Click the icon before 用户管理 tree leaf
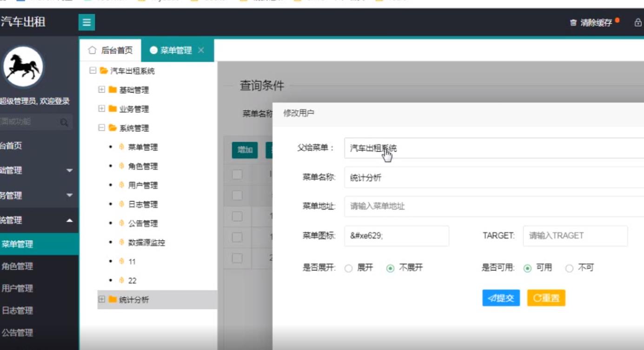 [x=122, y=185]
